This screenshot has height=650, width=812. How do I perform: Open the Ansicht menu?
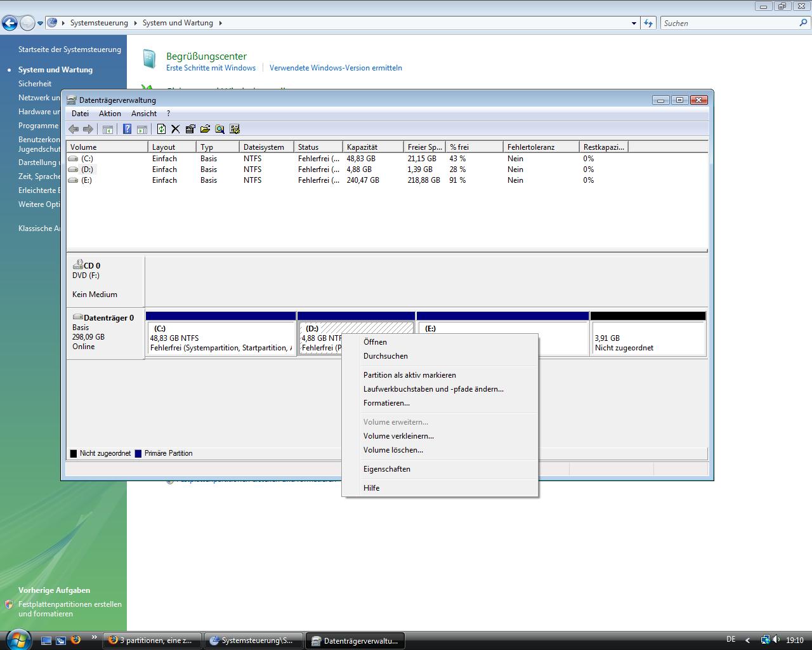tap(144, 114)
